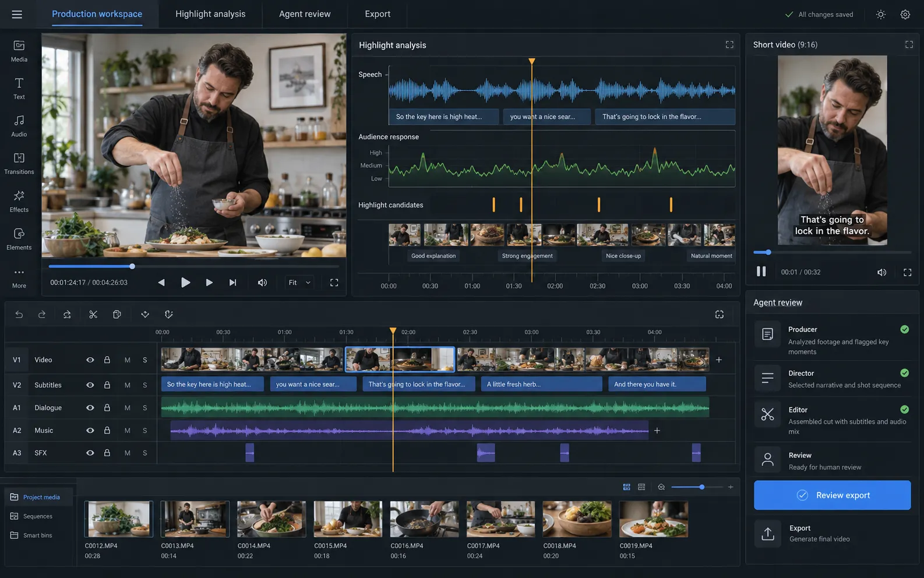The image size is (924, 578).
Task: Skip to next clip in preview
Action: coord(232,283)
